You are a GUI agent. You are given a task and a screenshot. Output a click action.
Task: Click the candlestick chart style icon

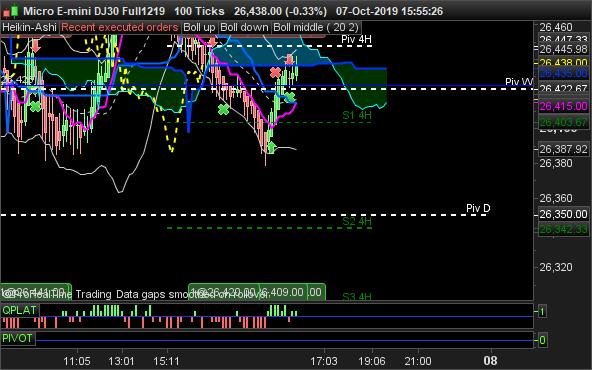point(11,11)
